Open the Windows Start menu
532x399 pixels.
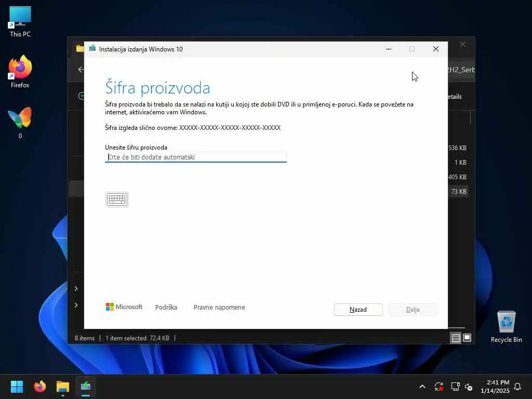(x=17, y=387)
